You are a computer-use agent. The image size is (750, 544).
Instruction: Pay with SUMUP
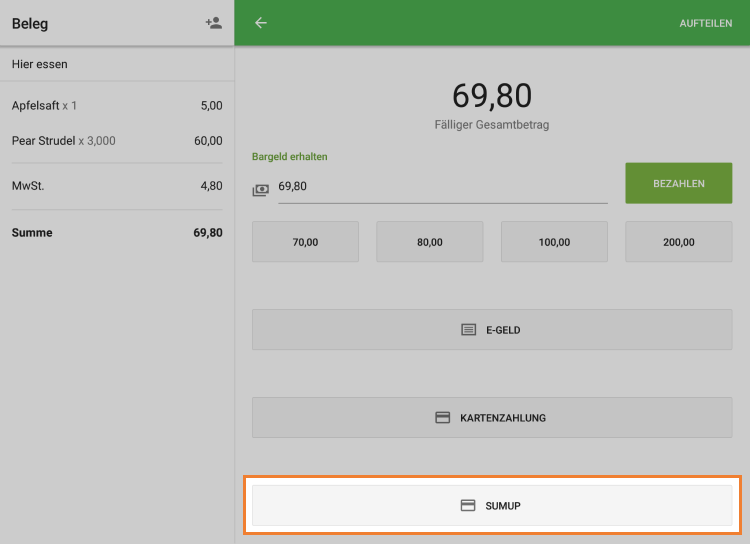pos(492,505)
